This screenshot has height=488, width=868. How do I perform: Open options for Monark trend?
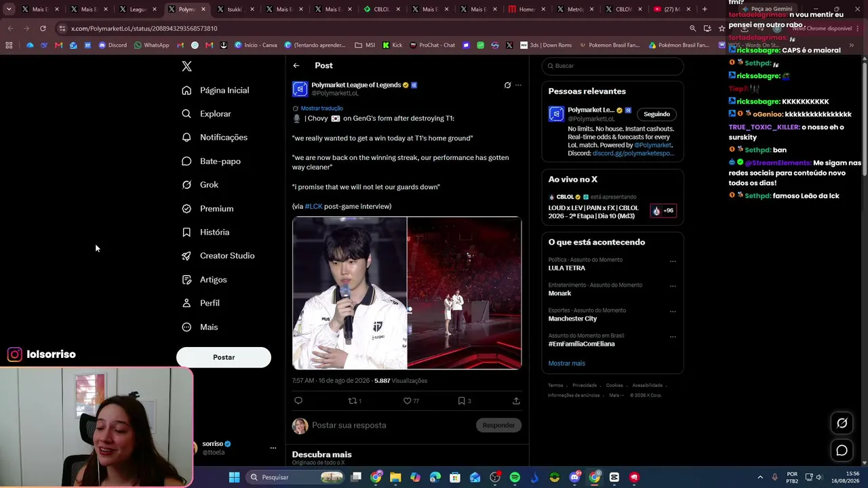(673, 287)
